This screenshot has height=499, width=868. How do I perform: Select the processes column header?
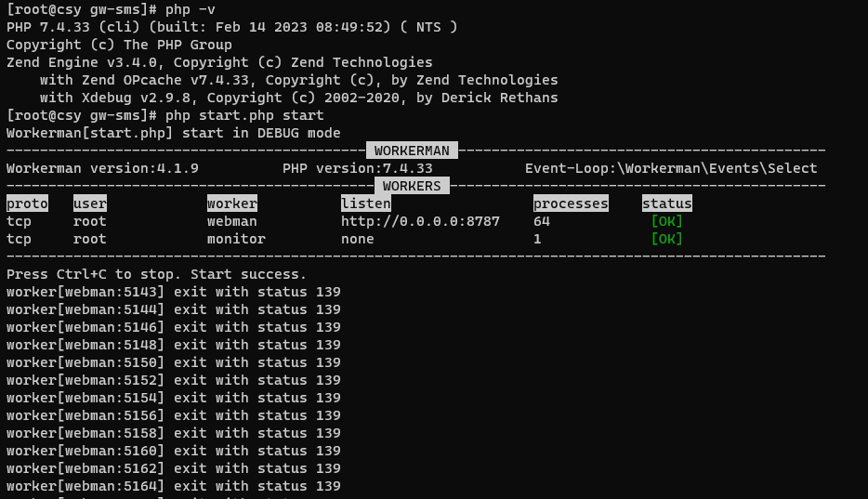[x=571, y=204]
